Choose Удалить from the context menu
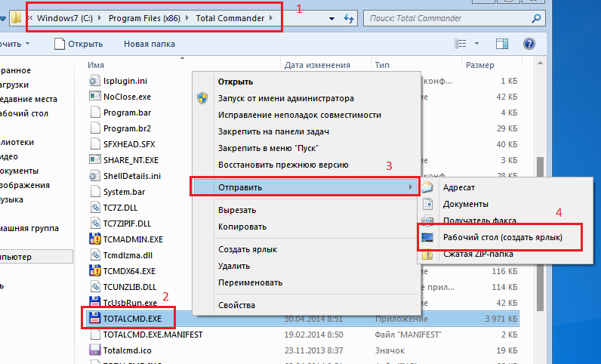Viewport: 601px width, 364px height. tap(234, 266)
